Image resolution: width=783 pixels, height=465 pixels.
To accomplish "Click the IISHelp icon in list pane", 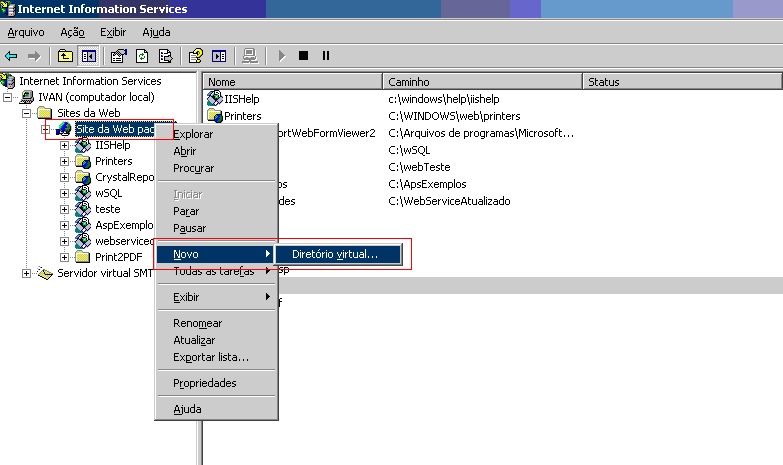I will coord(214,99).
